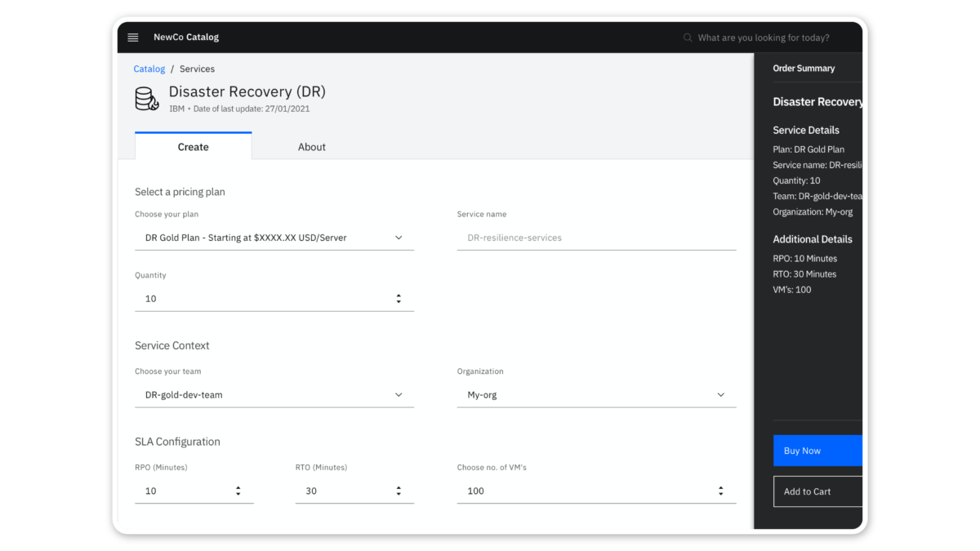
Task: Click the NewCo Catalog title
Action: [186, 38]
